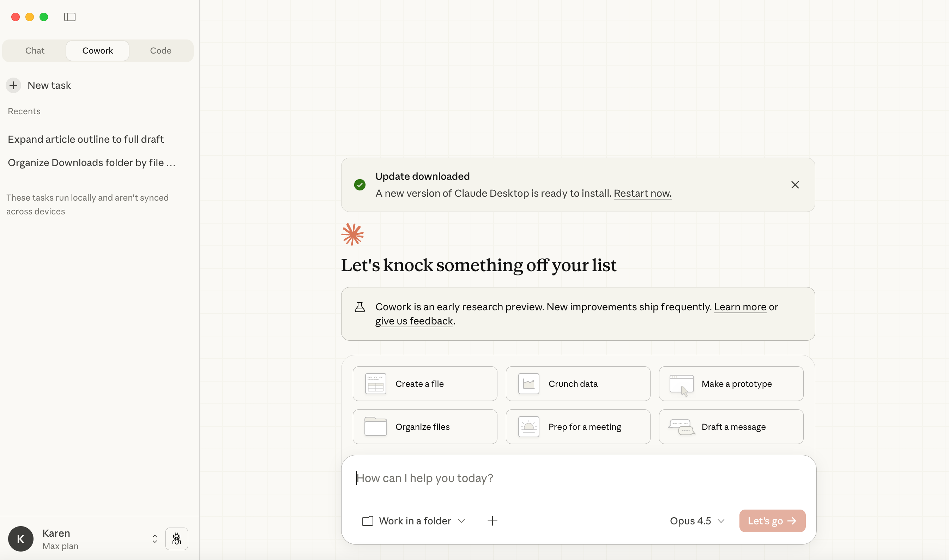
Task: Toggle the sidebar panel icon
Action: coord(70,17)
